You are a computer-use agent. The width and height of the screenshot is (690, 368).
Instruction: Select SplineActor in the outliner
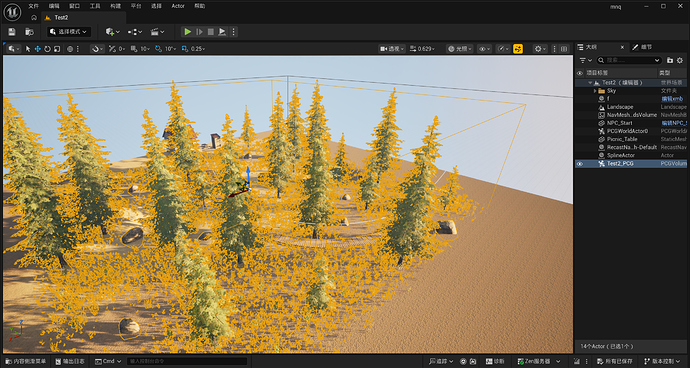click(621, 155)
